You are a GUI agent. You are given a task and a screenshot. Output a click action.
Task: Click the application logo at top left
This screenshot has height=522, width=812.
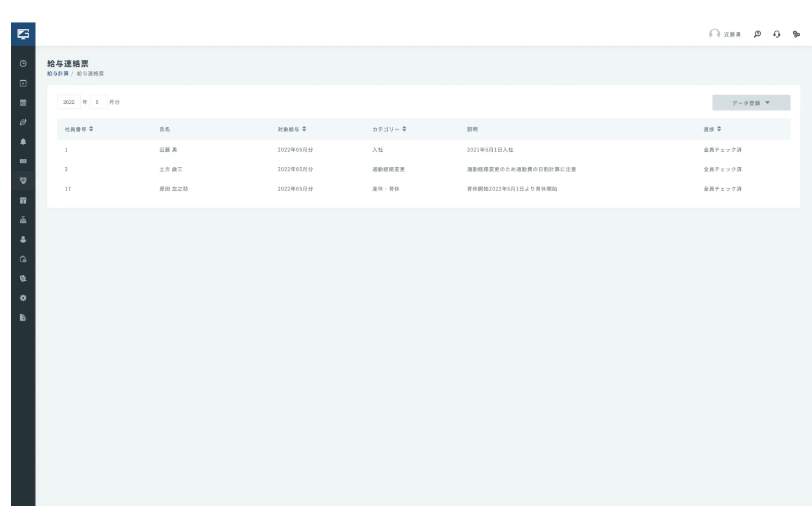(x=23, y=34)
